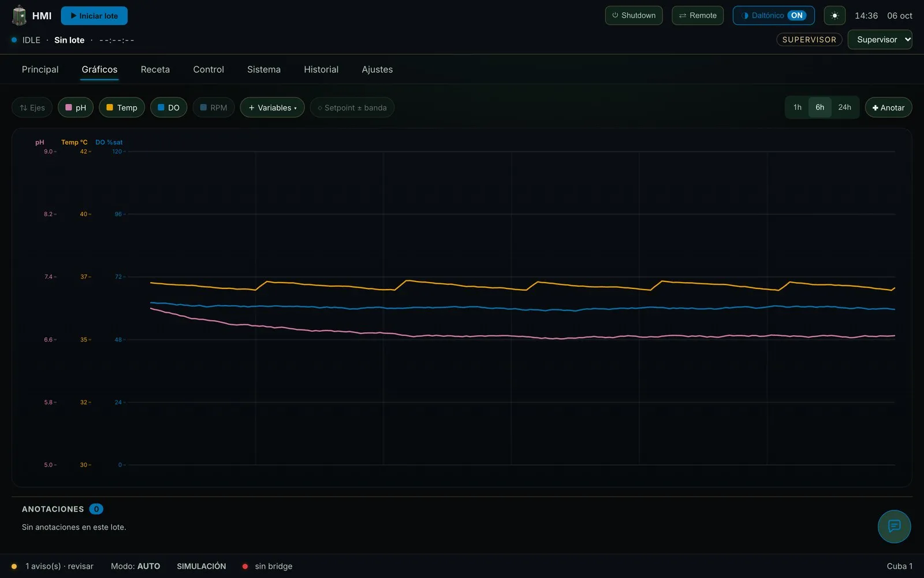924x578 pixels.
Task: Click the 'Modo: AUTO' status text
Action: 136,566
